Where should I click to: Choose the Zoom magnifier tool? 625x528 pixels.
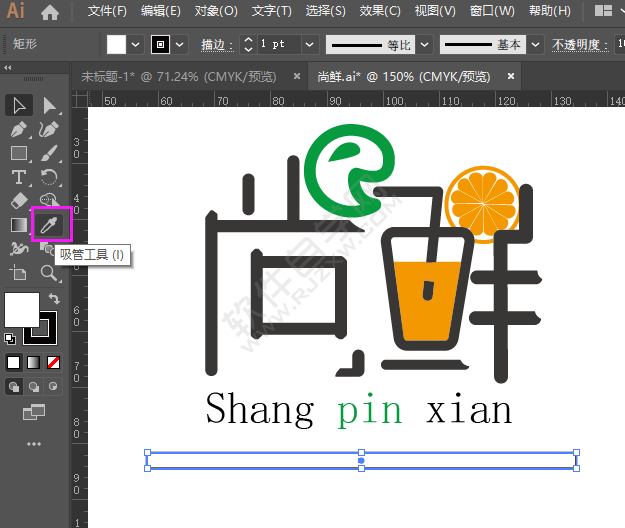(49, 273)
